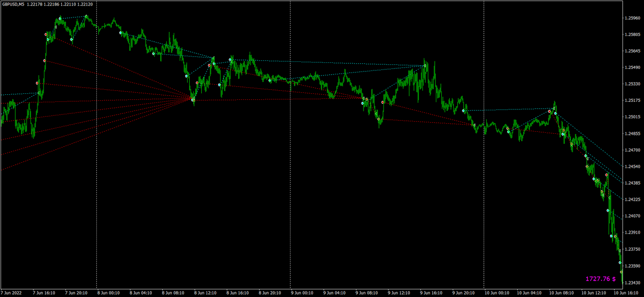Click the 1.24385 axis value
644x297 pixels.
(x=633, y=183)
